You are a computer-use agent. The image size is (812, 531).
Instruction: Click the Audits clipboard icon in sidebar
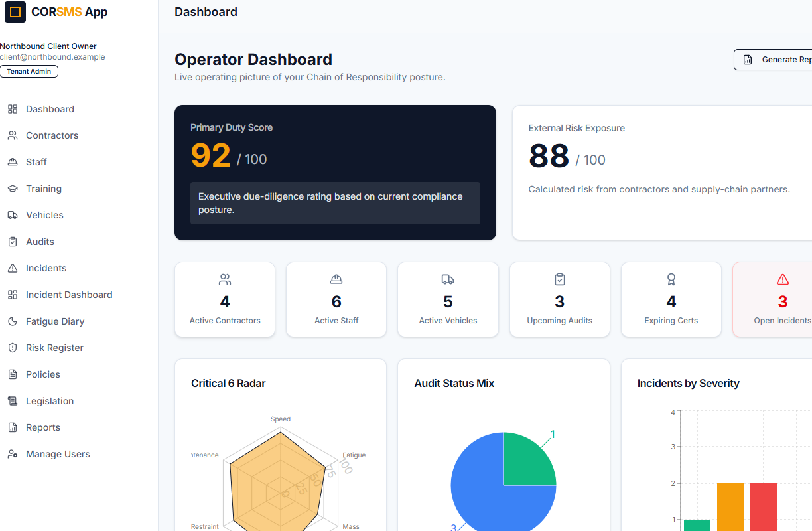13,242
